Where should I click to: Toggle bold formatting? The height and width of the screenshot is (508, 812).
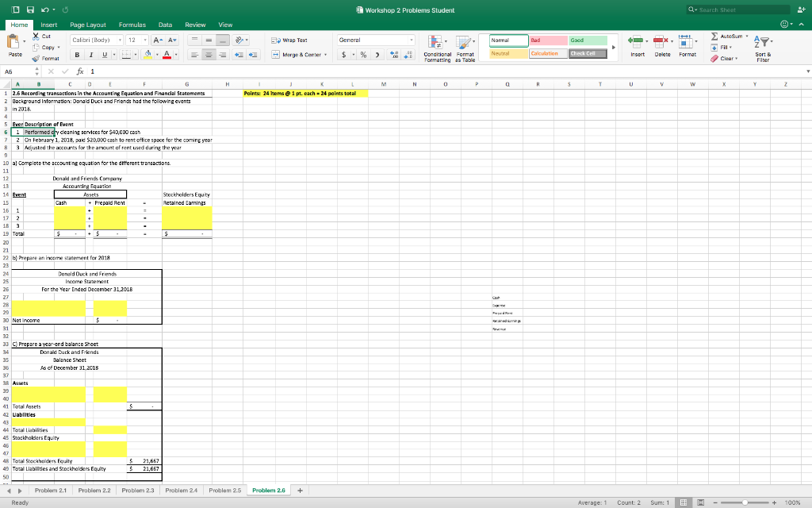tap(77, 56)
